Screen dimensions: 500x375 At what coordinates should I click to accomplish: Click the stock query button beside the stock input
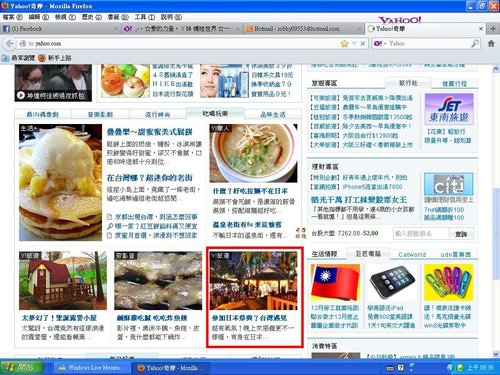(x=461, y=234)
